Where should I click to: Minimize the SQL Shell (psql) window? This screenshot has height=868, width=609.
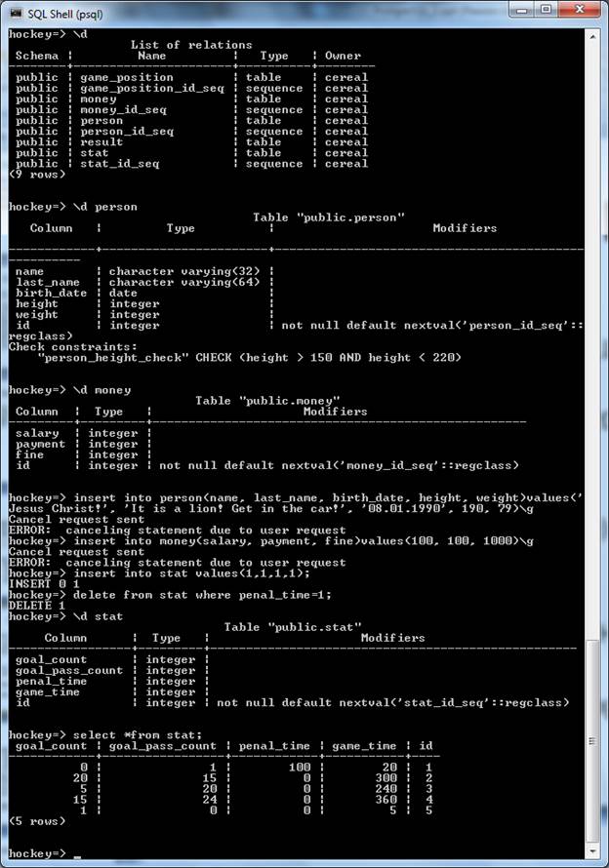[x=521, y=10]
